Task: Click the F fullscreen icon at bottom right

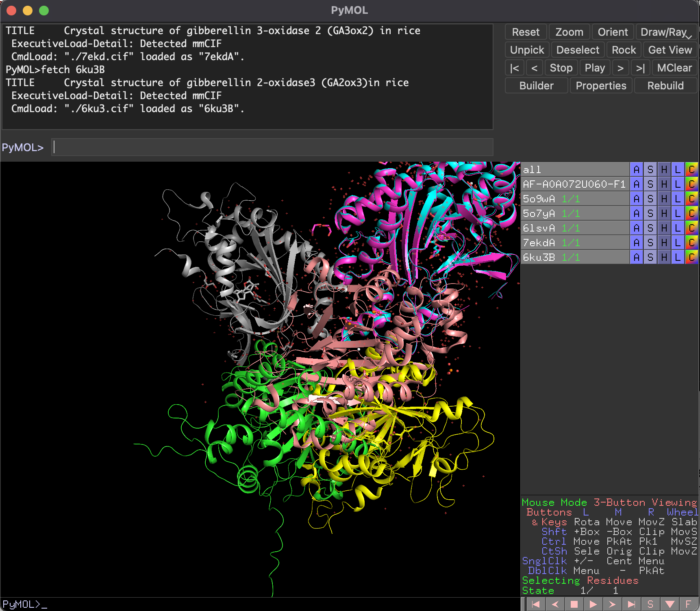Action: pyautogui.click(x=688, y=604)
